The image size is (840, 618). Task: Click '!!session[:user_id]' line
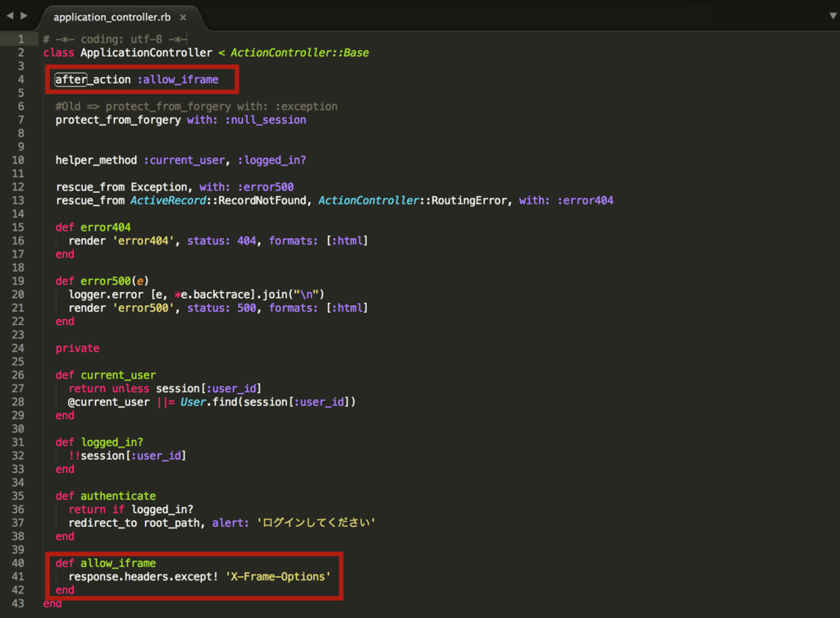point(127,455)
